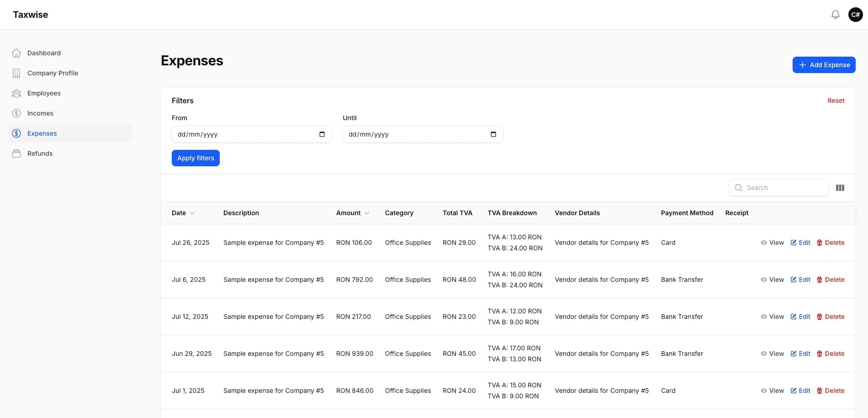The height and width of the screenshot is (418, 868).
Task: Click the Receipt column header
Action: coord(737,213)
